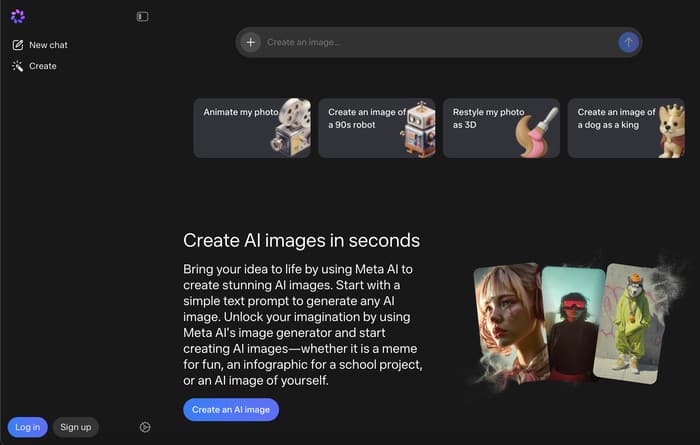
Task: Click the 'Create an AI image' button
Action: (231, 409)
